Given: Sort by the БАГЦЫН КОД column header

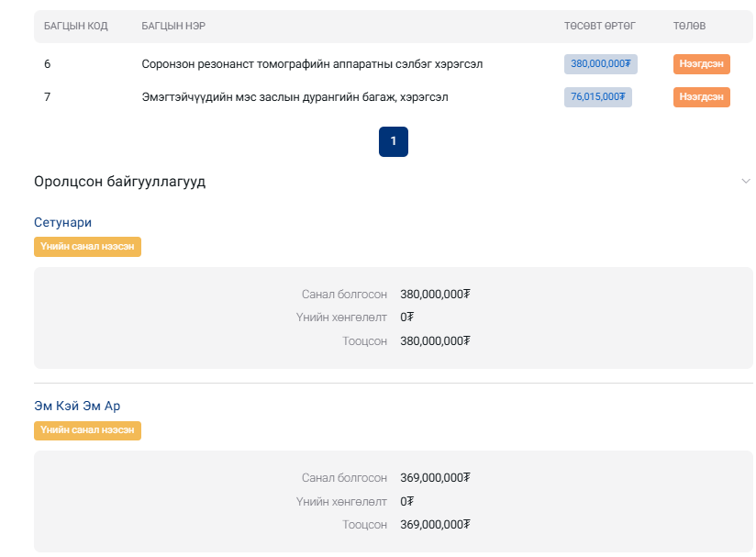Looking at the screenshot, I should (76, 26).
